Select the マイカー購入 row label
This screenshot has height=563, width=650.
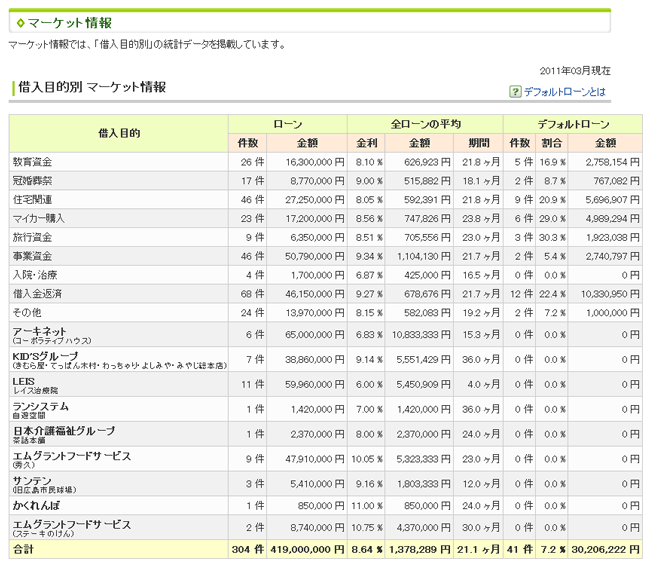39,218
